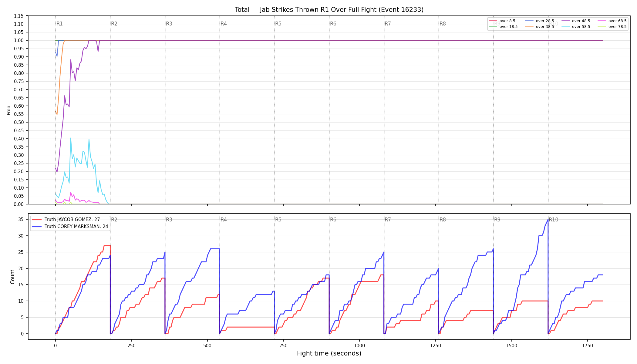Click the 35 tick on the Count axis
This screenshot has width=637, height=364.
[x=21, y=219]
